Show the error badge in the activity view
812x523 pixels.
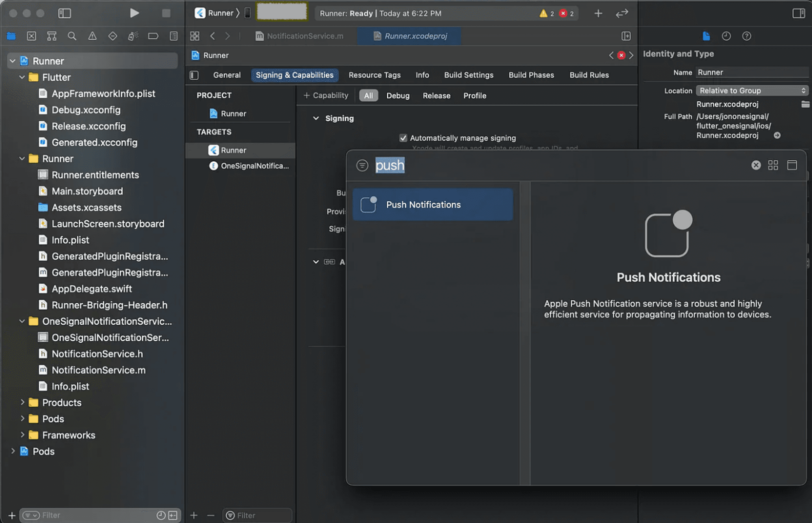[564, 13]
